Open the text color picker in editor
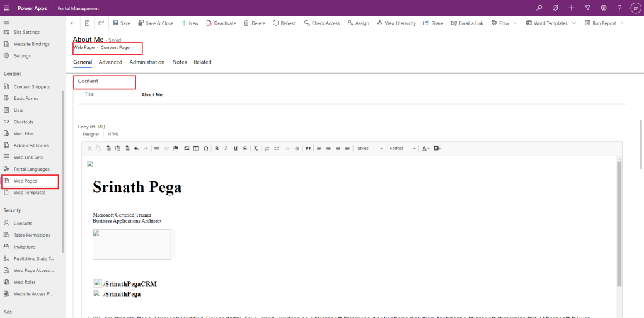The image size is (644, 318). [x=425, y=149]
